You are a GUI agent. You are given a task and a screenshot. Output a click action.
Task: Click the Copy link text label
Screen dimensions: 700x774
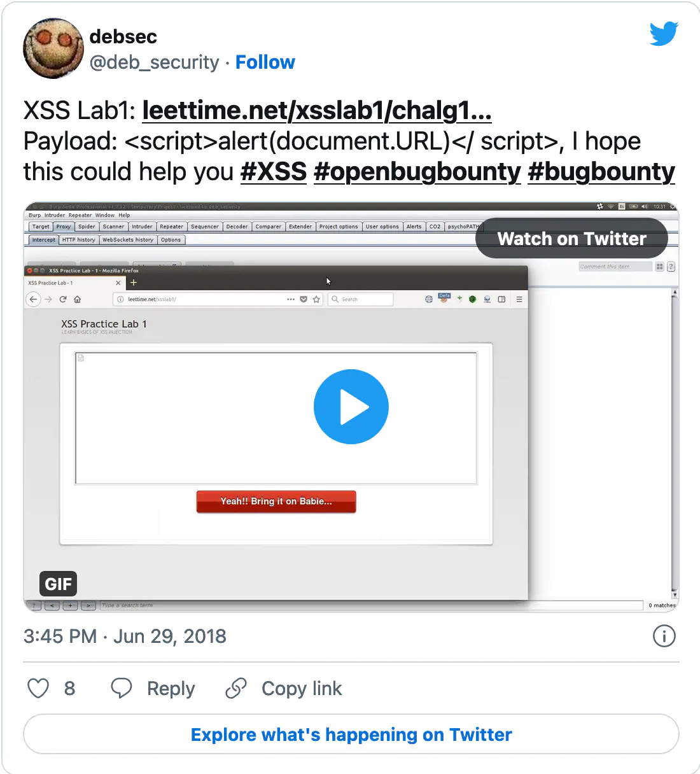(x=302, y=689)
